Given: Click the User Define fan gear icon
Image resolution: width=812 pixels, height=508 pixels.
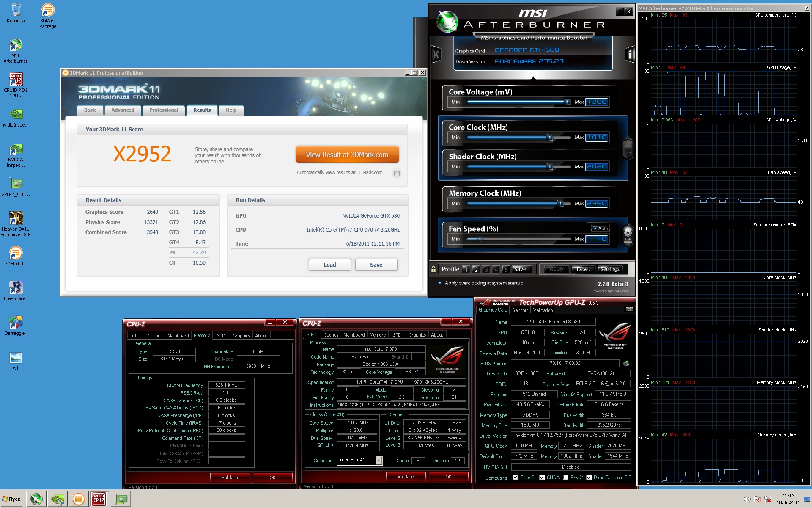Looking at the screenshot, I should click(628, 232).
